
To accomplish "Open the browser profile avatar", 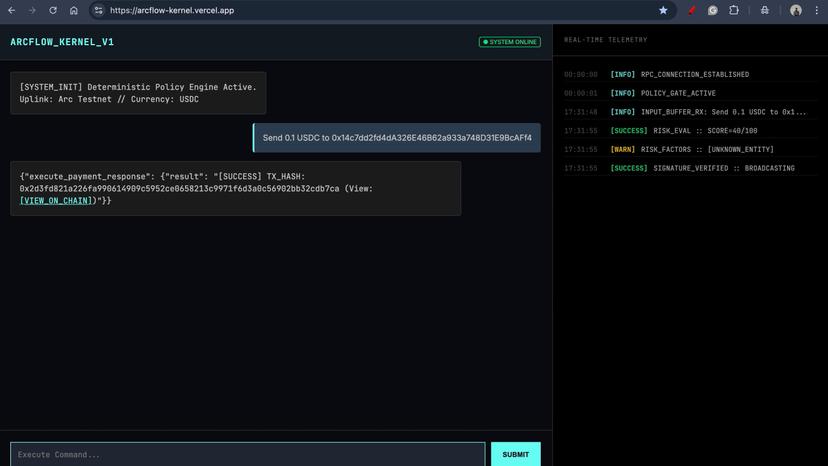I will coord(796,11).
